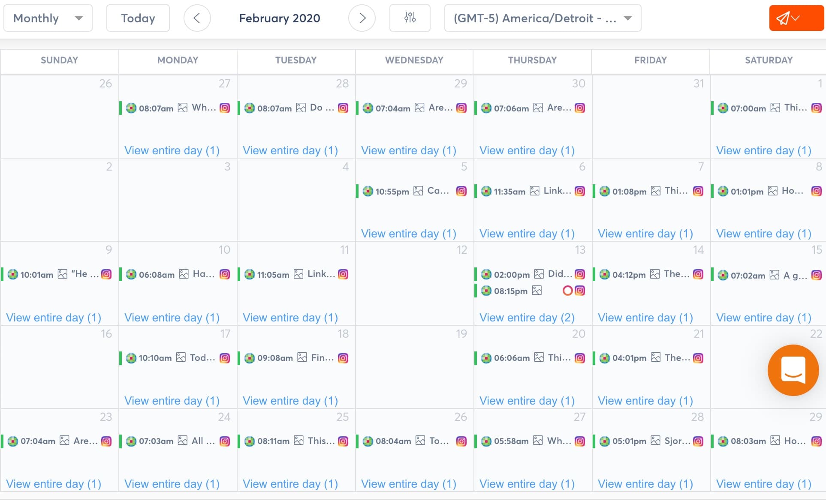Open the 10:01am post on Sunday 9
The height and width of the screenshot is (504, 826).
coord(57,274)
